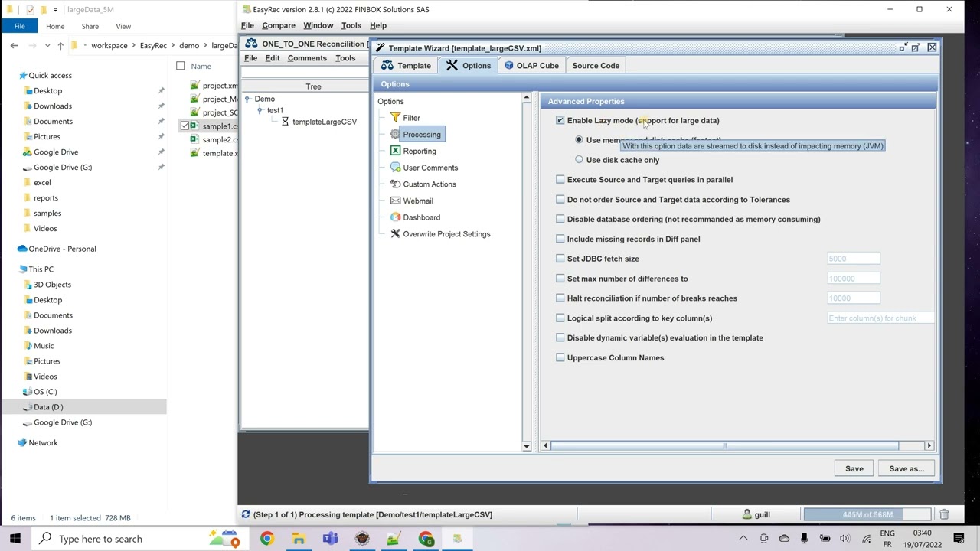Click the EasyRec breadcrumb in Explorer
Screen dimensions: 980x551
(153, 46)
